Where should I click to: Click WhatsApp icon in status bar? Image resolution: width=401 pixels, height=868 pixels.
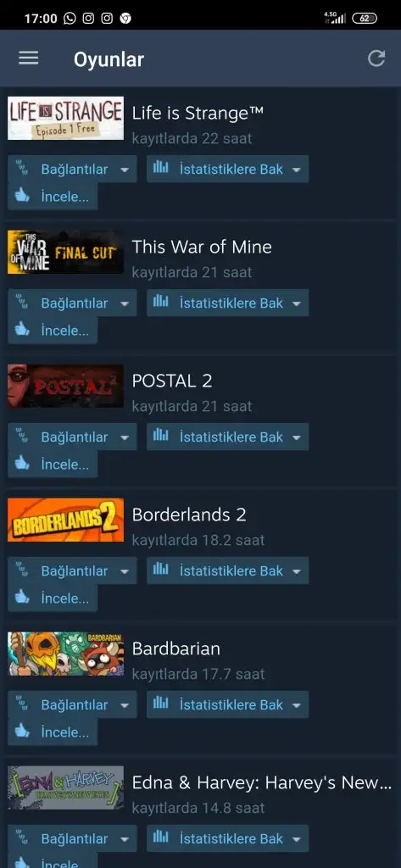coord(70,19)
